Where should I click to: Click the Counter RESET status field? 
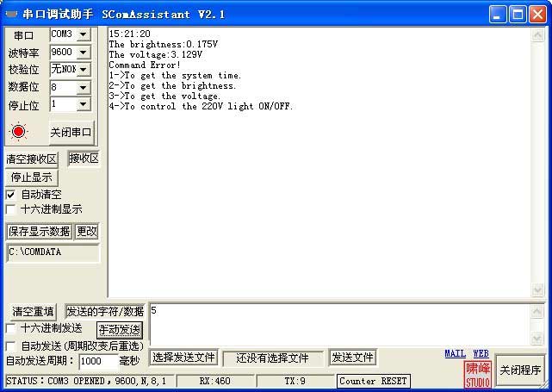click(x=374, y=381)
